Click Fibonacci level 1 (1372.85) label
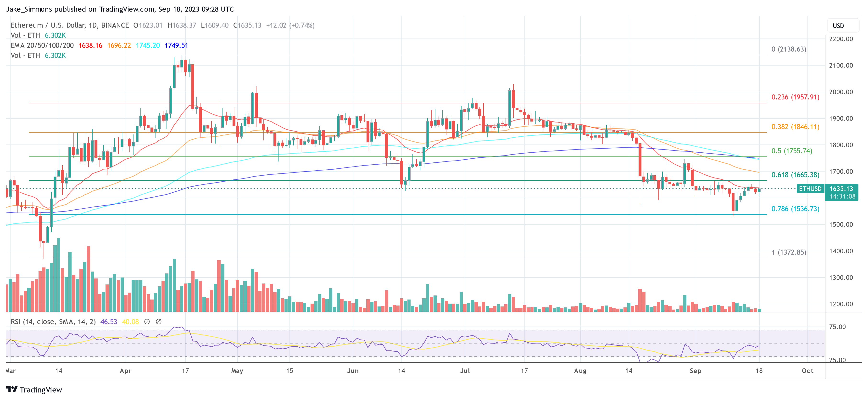The width and height of the screenshot is (868, 400). click(x=789, y=252)
